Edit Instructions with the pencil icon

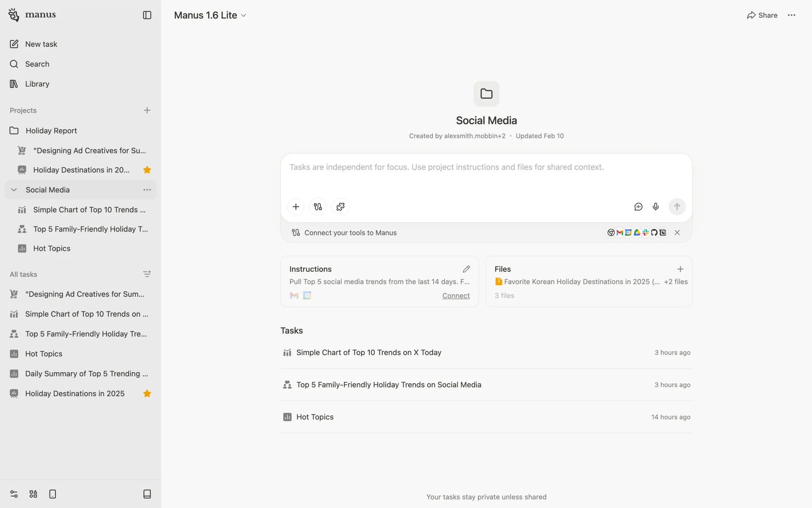pyautogui.click(x=466, y=269)
